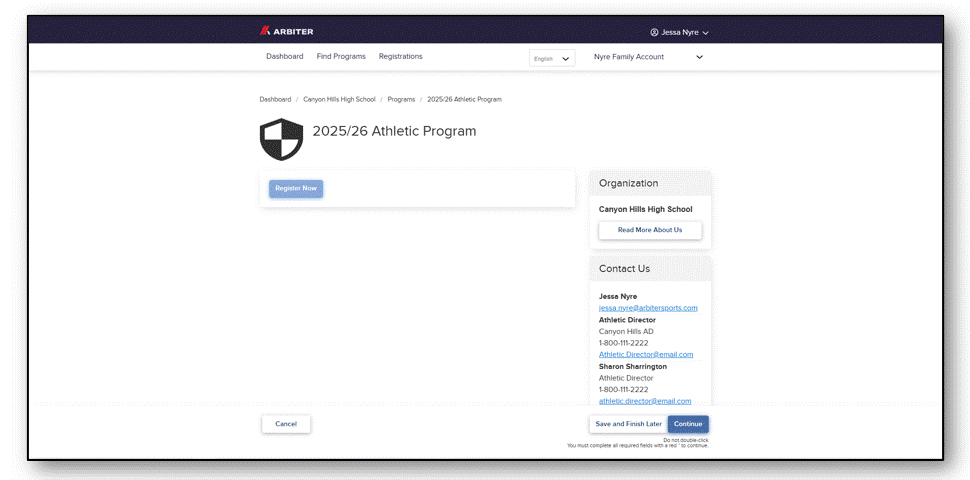Click 2025/26 Athletic Program breadcrumb
The height and width of the screenshot is (480, 970).
tap(465, 99)
